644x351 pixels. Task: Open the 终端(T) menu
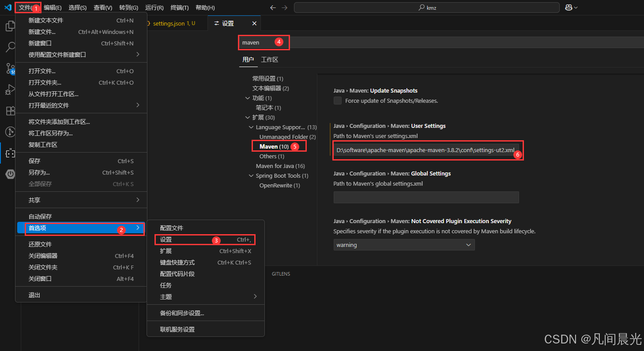(180, 7)
